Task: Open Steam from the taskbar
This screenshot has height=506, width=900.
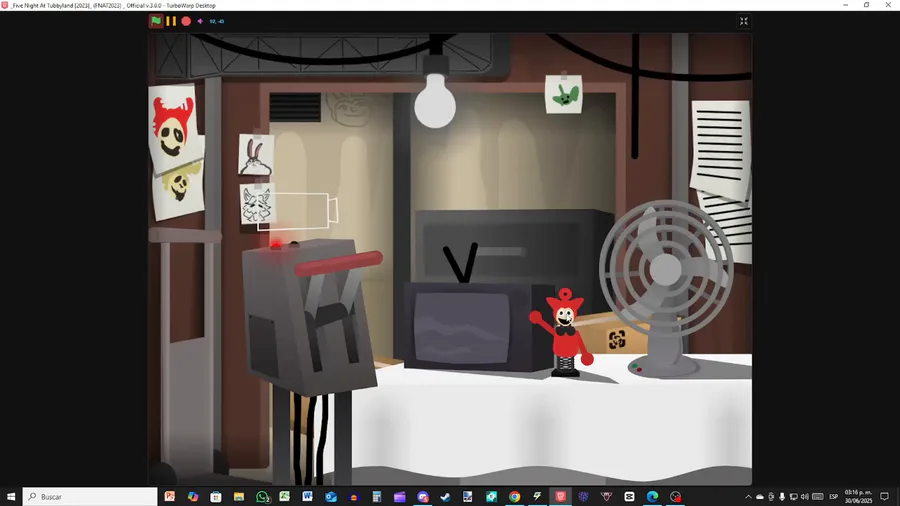Action: [445, 496]
